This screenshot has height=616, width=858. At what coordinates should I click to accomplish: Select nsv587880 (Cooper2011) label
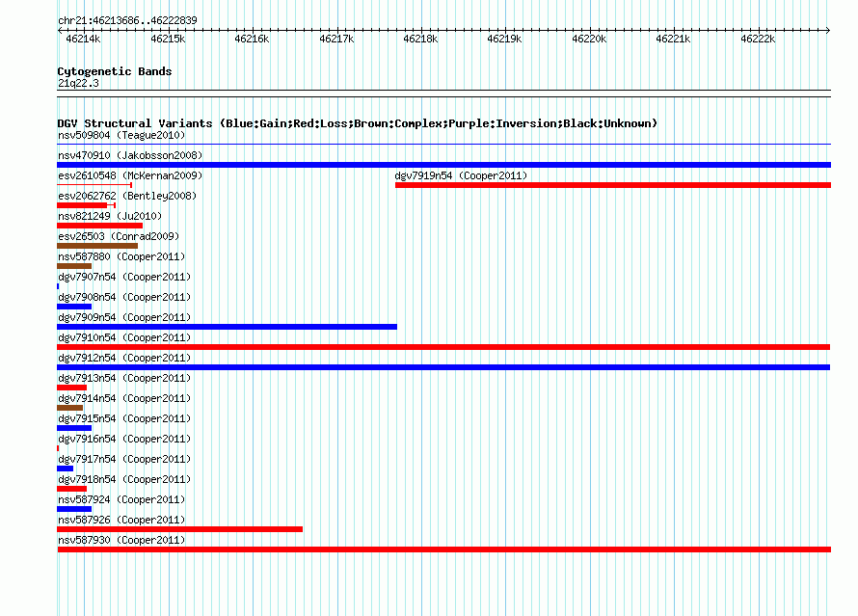click(x=121, y=256)
